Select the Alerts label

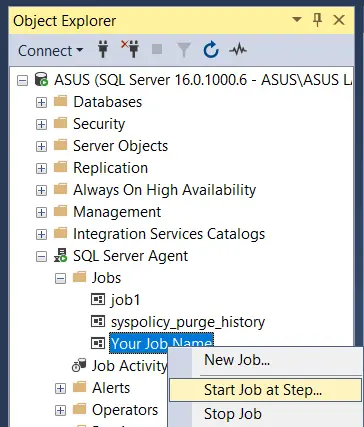pos(111,388)
